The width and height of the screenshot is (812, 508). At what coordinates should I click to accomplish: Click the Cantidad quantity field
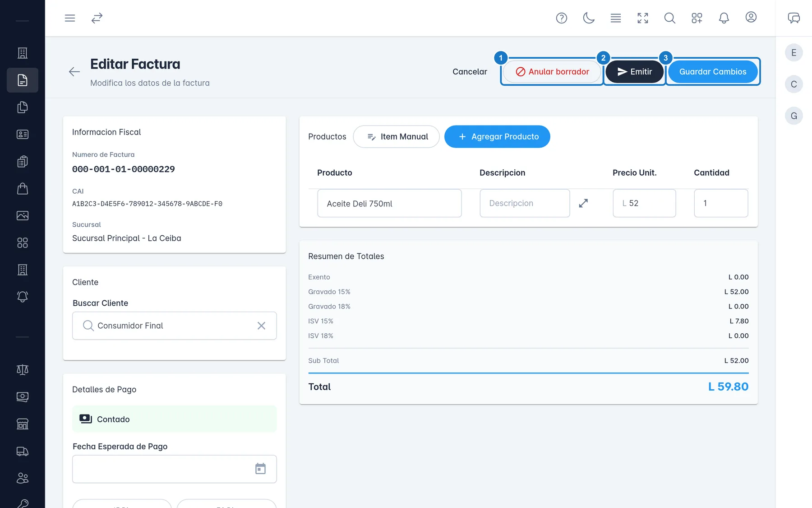[721, 203]
